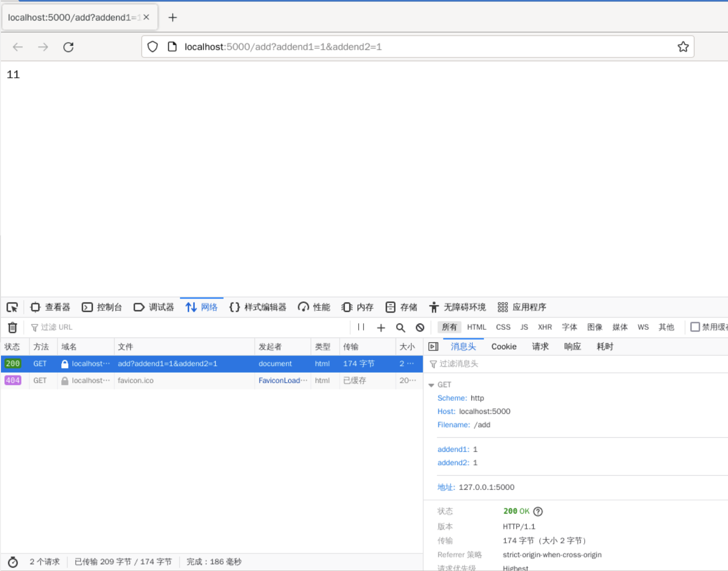Open the 调试器 debugger panel
The height and width of the screenshot is (571, 728).
click(154, 307)
